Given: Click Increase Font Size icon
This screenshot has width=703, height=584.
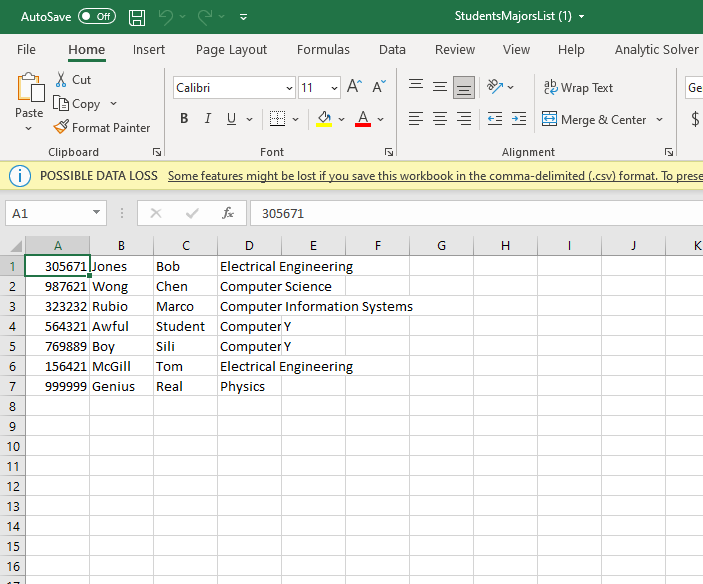Looking at the screenshot, I should [x=354, y=86].
